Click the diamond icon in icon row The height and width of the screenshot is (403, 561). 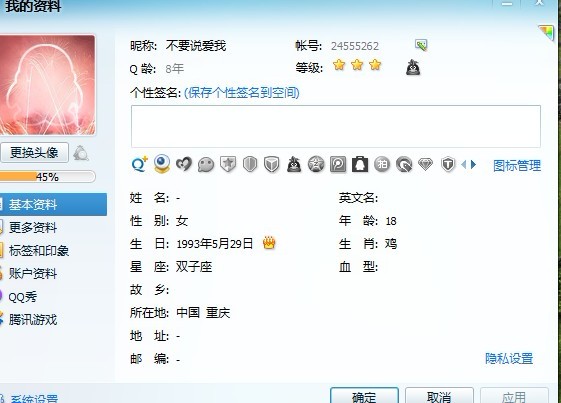click(x=426, y=165)
